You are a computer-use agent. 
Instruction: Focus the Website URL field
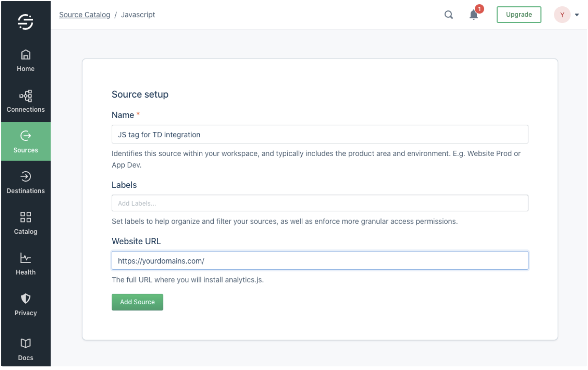click(320, 260)
